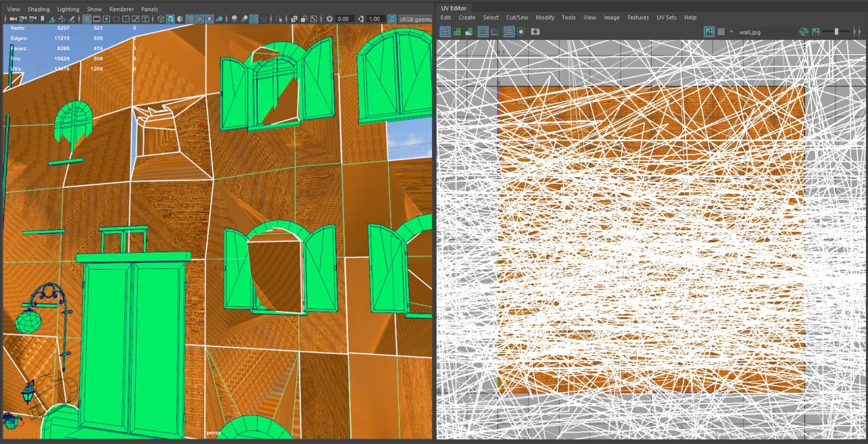Open UV Editor Create menu

467,18
